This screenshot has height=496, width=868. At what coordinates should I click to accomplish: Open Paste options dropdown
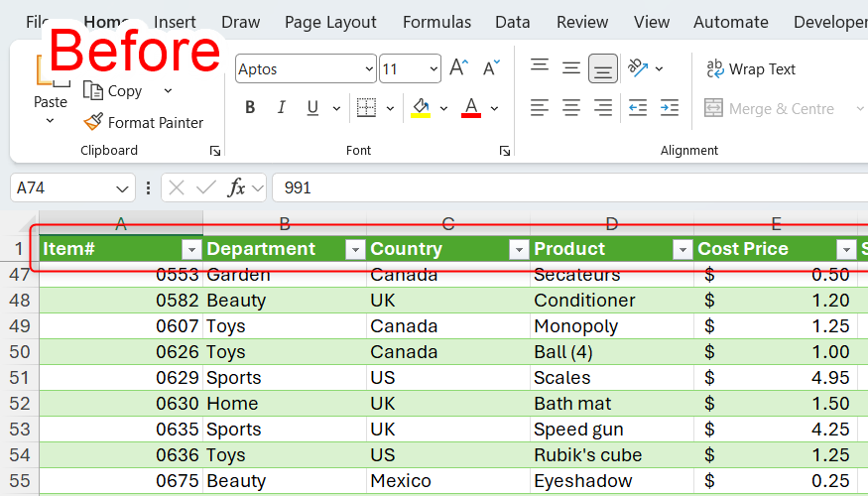point(50,120)
